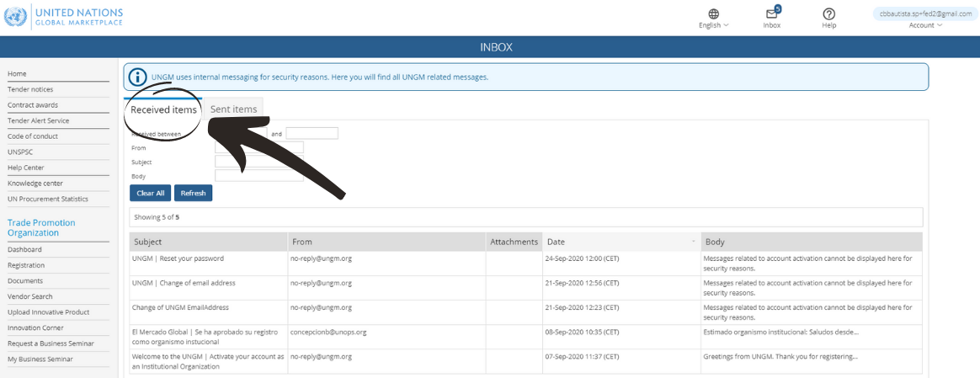The height and width of the screenshot is (378, 980).
Task: Open Code of conduct link
Action: (33, 136)
